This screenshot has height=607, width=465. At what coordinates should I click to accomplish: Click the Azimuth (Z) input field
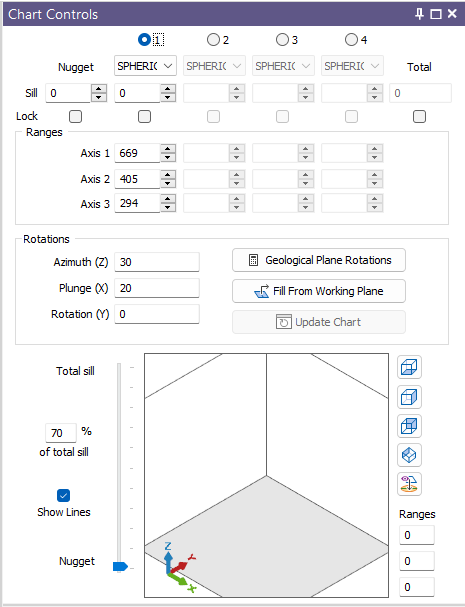tap(157, 262)
